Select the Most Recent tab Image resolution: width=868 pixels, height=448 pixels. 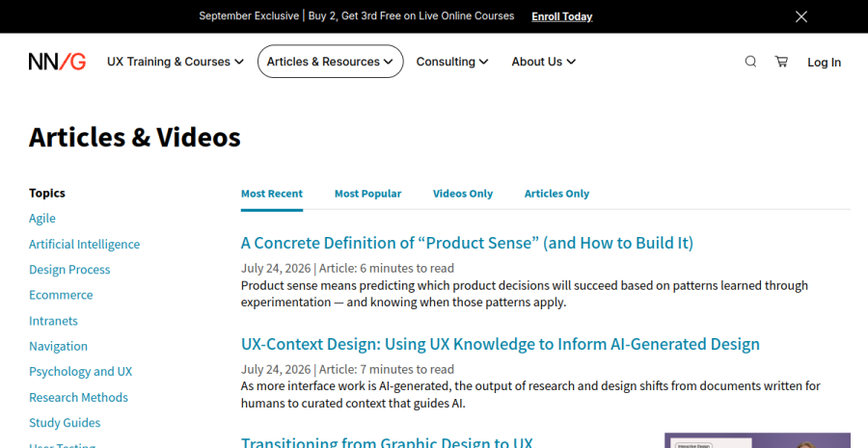272,194
